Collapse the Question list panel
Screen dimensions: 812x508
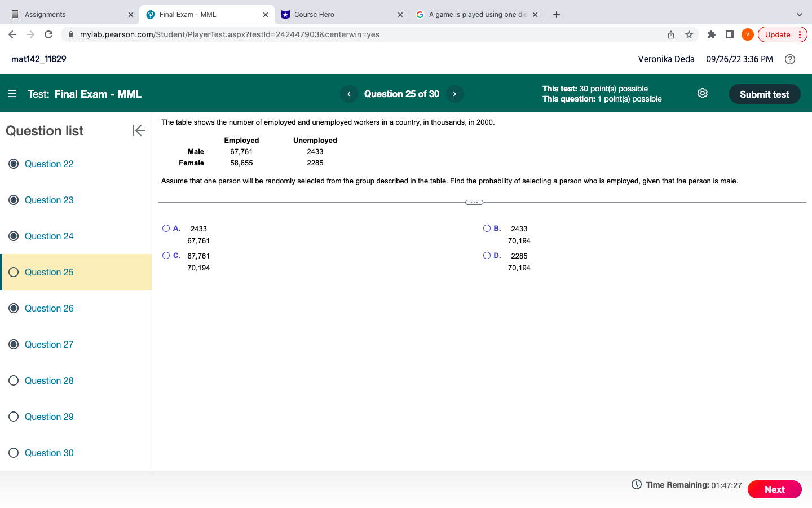[x=139, y=130]
